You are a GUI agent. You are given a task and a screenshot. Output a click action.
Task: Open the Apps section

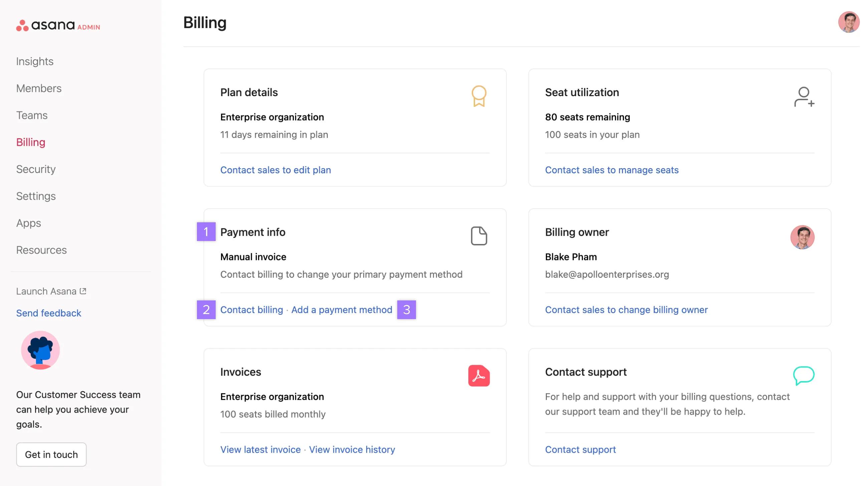(x=28, y=223)
